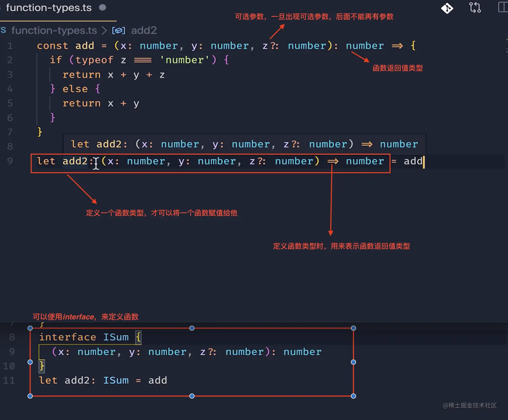This screenshot has width=508, height=420.
Task: Click the hover tooltip showing add2's type signature
Action: pos(244,144)
